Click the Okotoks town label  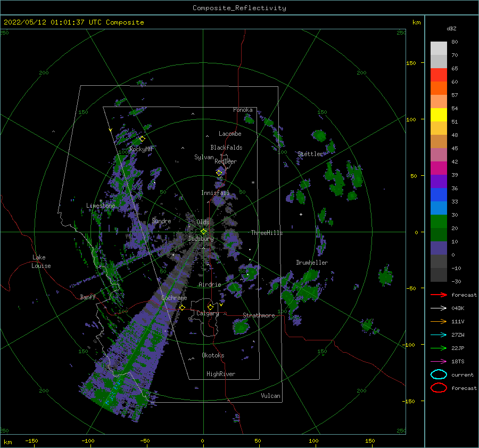pyautogui.click(x=213, y=355)
